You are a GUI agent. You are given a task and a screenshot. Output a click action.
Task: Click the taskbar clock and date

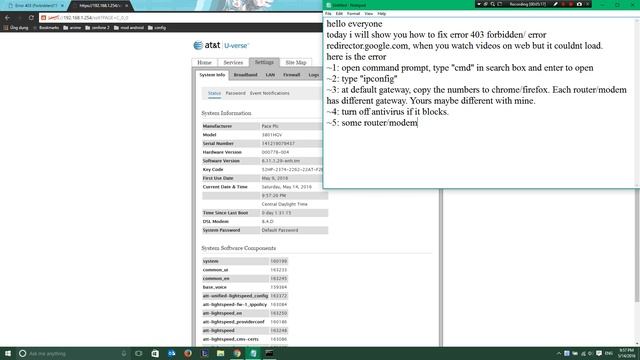627,353
